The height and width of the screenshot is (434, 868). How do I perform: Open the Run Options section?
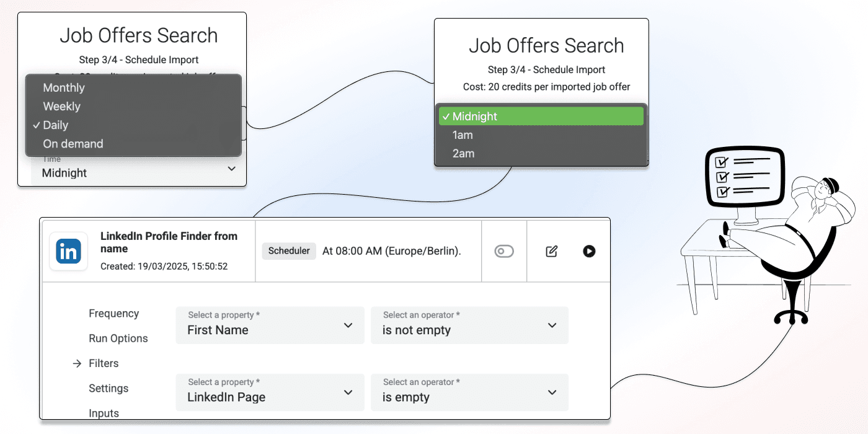118,339
